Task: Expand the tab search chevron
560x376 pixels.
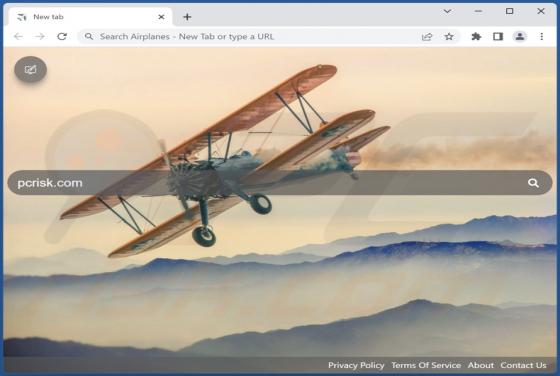Action: tap(447, 11)
